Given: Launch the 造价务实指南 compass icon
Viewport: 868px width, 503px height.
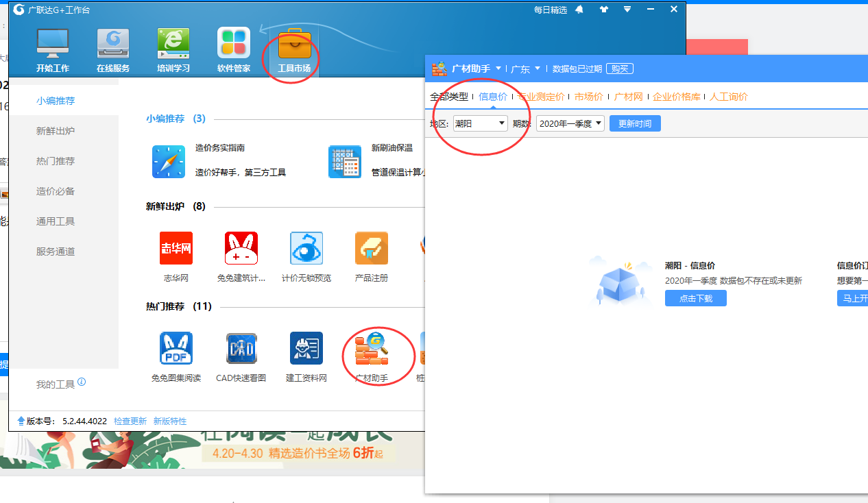Looking at the screenshot, I should 169,162.
